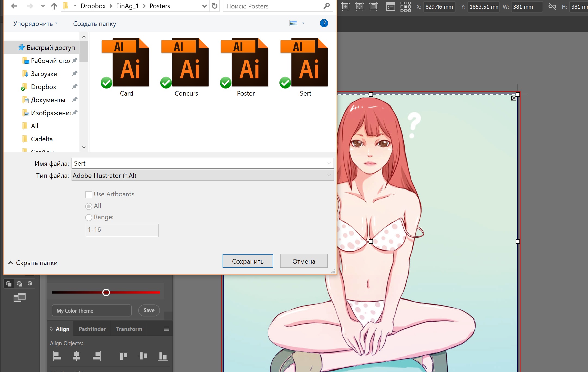Select the Sert AI file
Screen dimensions: 588x372
pos(304,67)
